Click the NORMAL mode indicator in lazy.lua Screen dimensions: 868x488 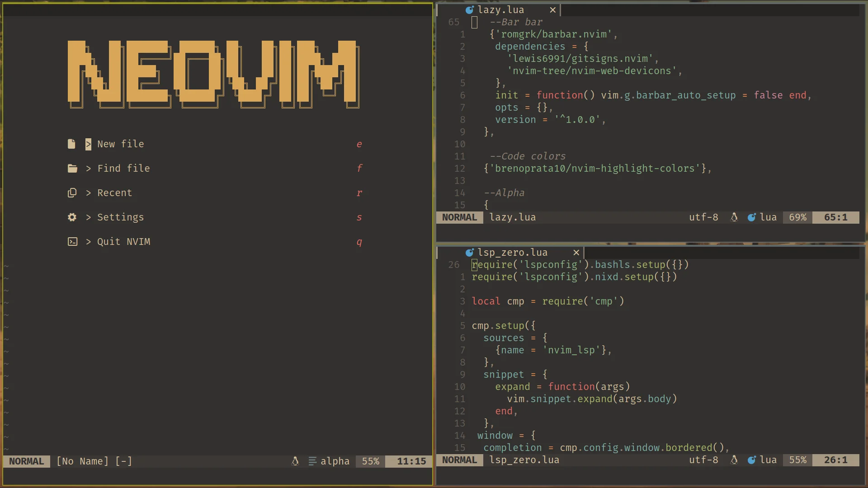459,217
